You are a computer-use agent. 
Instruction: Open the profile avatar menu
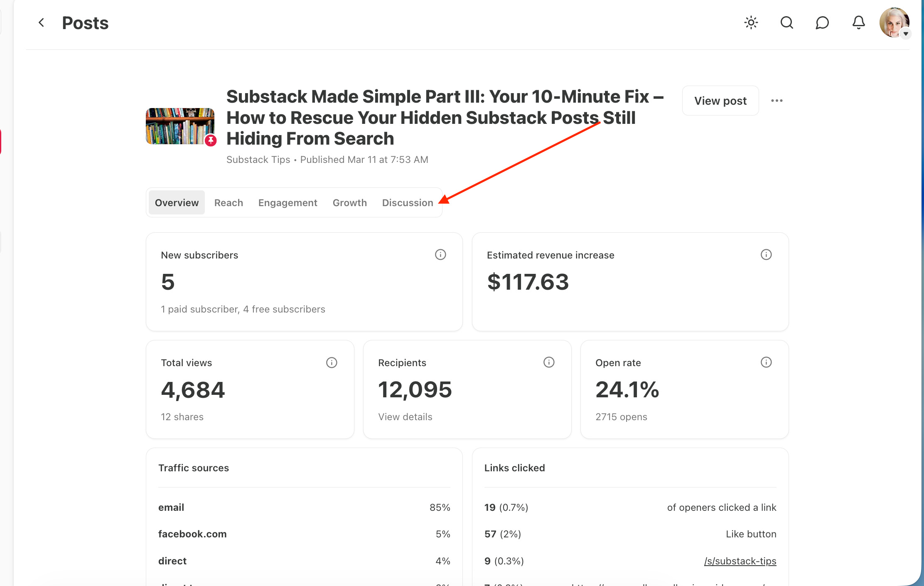[895, 22]
